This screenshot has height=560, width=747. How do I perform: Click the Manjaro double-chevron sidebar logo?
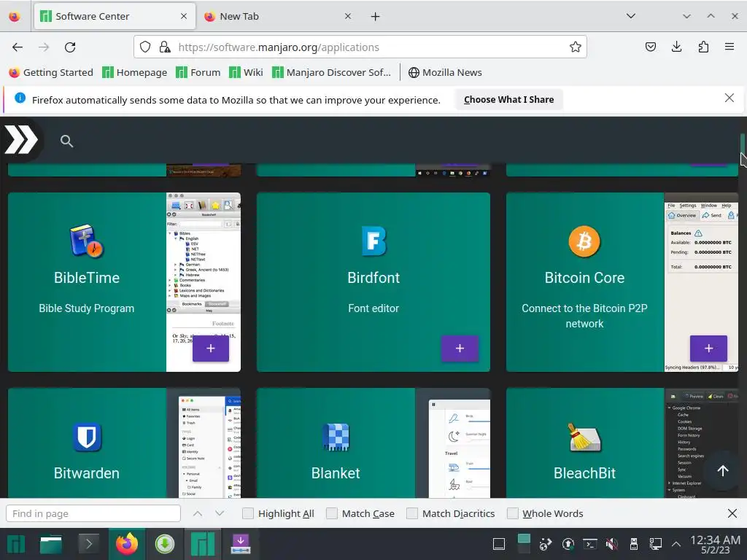[21, 140]
